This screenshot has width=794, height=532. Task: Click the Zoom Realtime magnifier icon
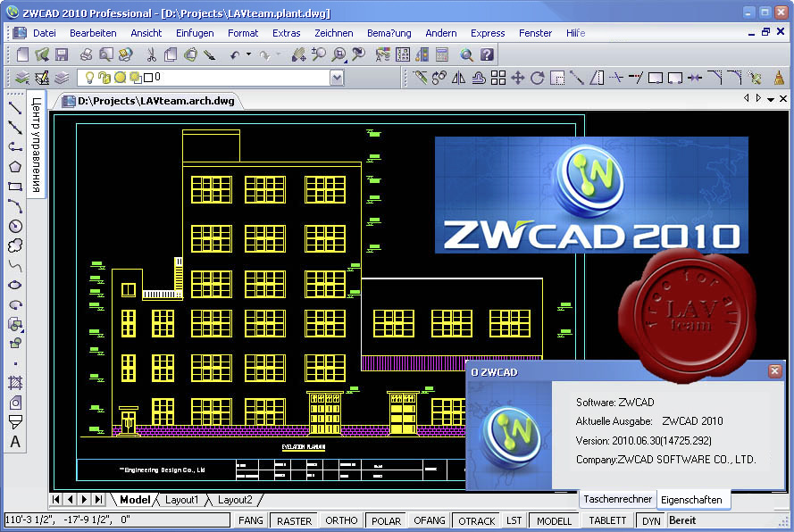coord(319,54)
